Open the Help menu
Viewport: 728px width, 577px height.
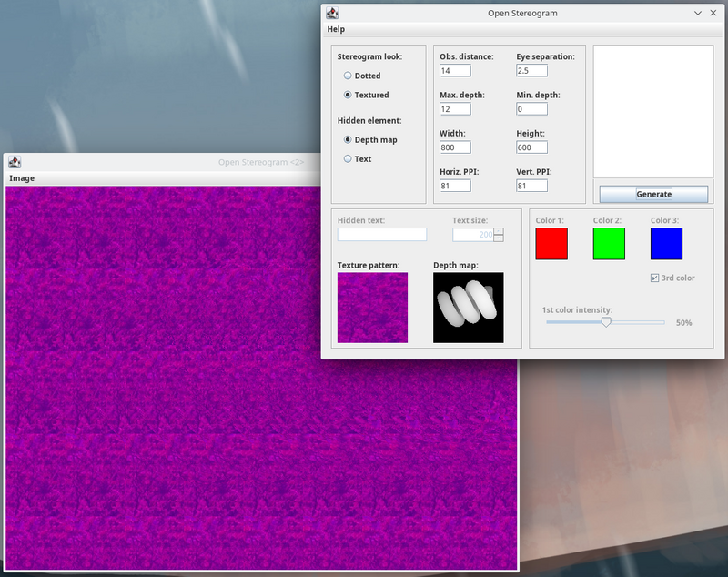pos(336,29)
